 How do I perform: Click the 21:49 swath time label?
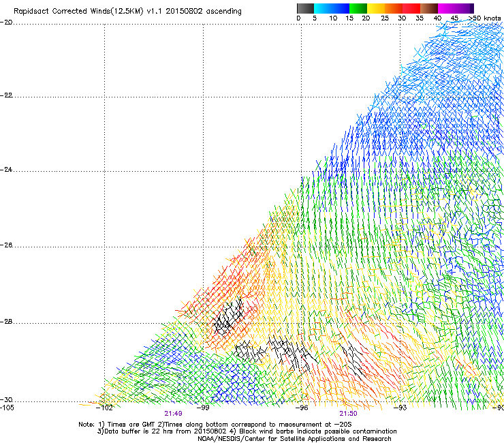point(173,414)
